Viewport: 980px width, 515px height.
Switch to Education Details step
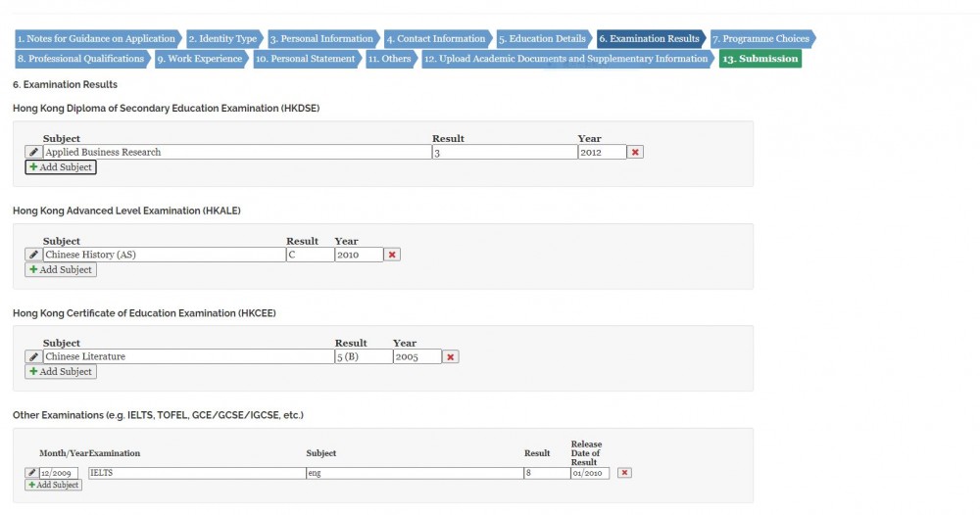pyautogui.click(x=543, y=39)
